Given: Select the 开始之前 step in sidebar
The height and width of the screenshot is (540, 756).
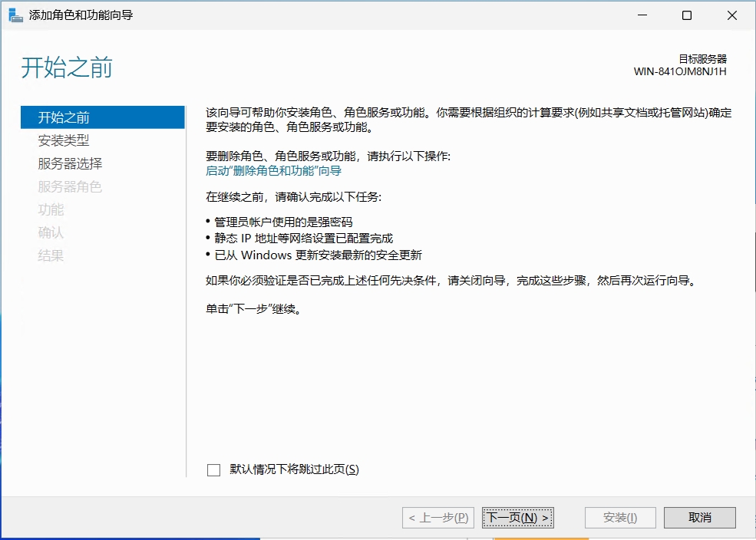Looking at the screenshot, I should (103, 117).
